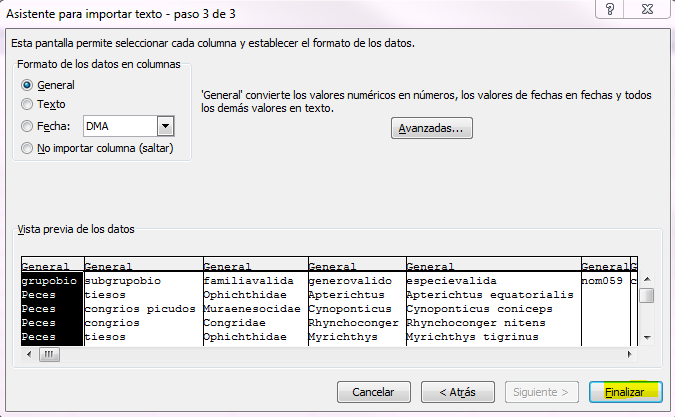Image resolution: width=675 pixels, height=417 pixels.
Task: Click the preview's horizontal scroll right arrow
Action: click(x=630, y=355)
